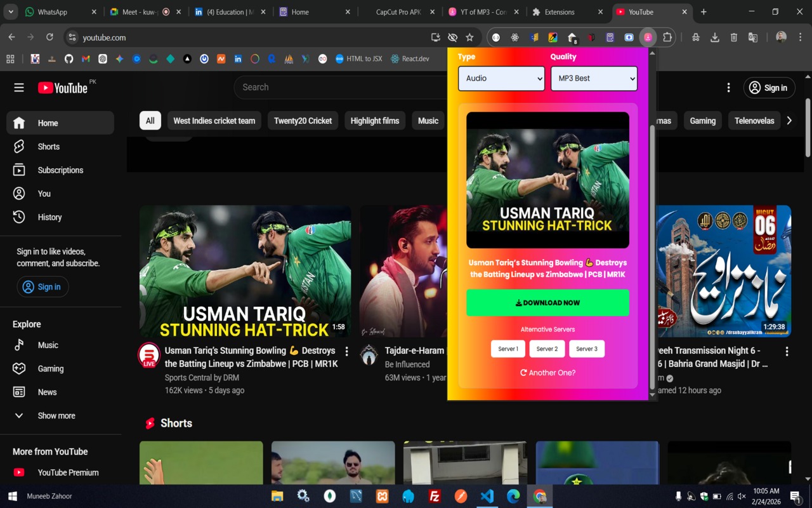Click the Windows Start button
Viewport: 812px width, 508px height.
point(12,496)
